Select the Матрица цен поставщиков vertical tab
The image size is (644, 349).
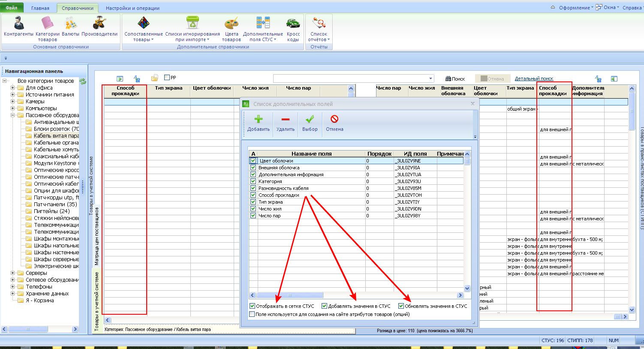pyautogui.click(x=97, y=236)
